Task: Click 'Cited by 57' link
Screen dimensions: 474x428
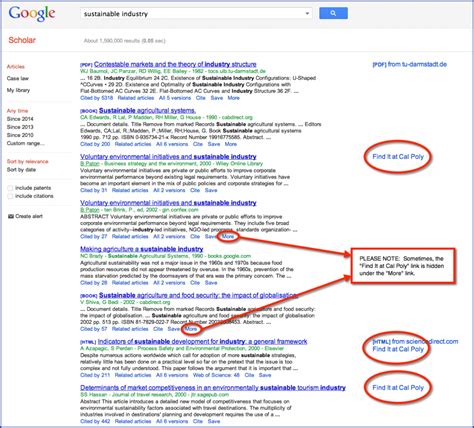Action: pos(94,329)
